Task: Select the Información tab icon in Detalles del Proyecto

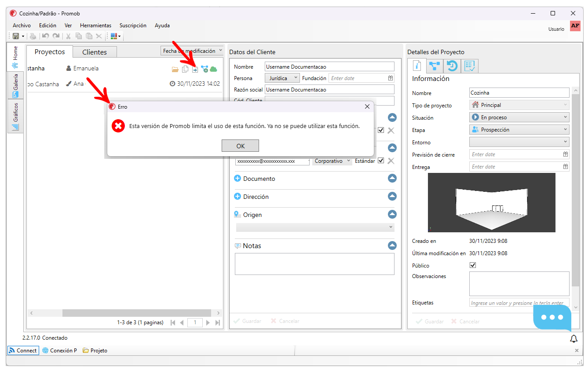Action: tap(417, 66)
